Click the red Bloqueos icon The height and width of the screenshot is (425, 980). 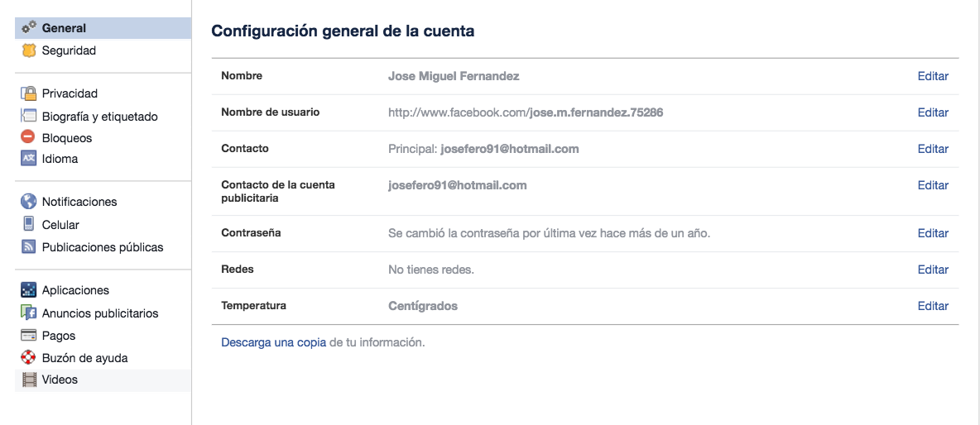pos(29,137)
